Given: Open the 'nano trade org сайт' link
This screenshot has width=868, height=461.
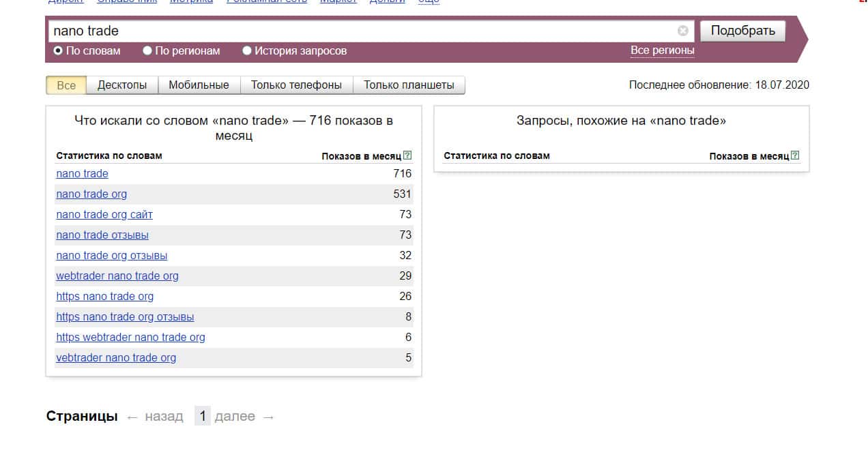Looking at the screenshot, I should 104,215.
